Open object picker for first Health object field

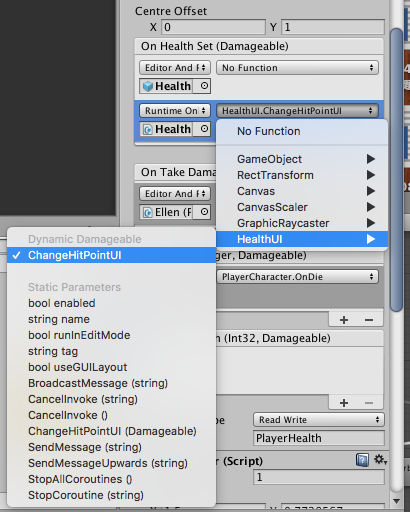coord(204,86)
